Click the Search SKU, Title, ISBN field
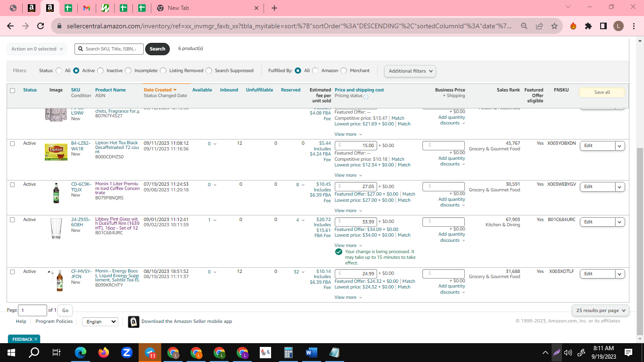 click(109, 49)
